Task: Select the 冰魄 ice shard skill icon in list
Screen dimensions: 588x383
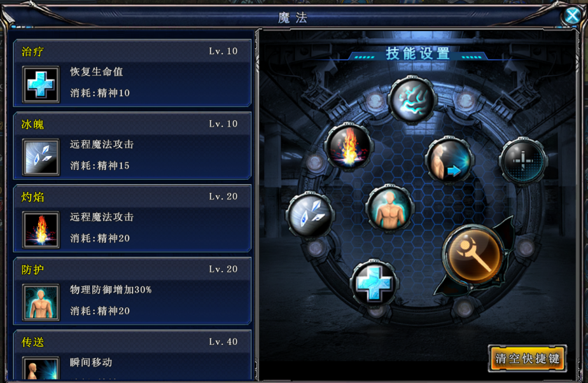Action: pos(41,157)
